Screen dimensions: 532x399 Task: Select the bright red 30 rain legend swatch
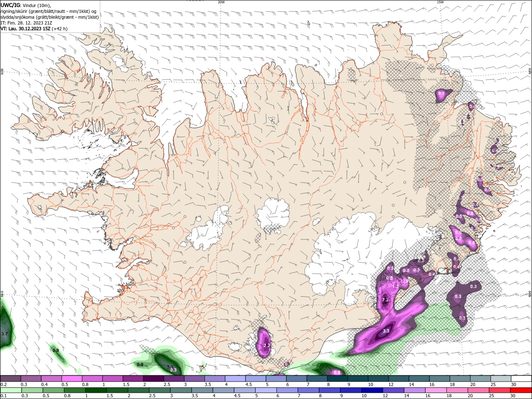521,390
